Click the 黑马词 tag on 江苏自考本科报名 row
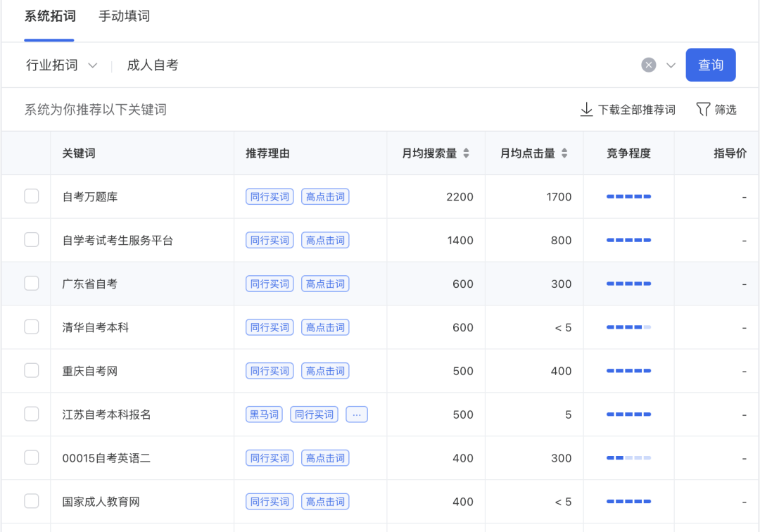 pos(264,414)
